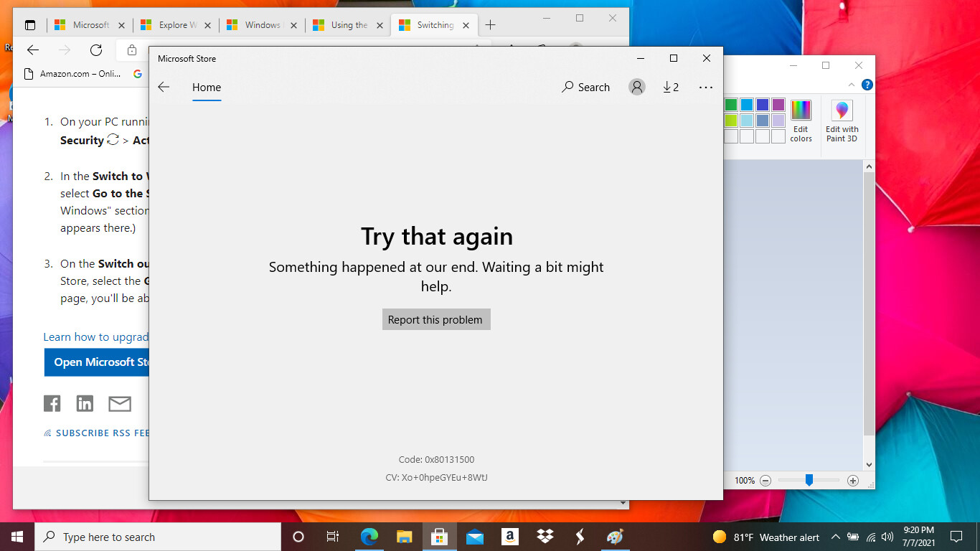
Task: Click zoom in plus button in Paint
Action: (x=852, y=481)
